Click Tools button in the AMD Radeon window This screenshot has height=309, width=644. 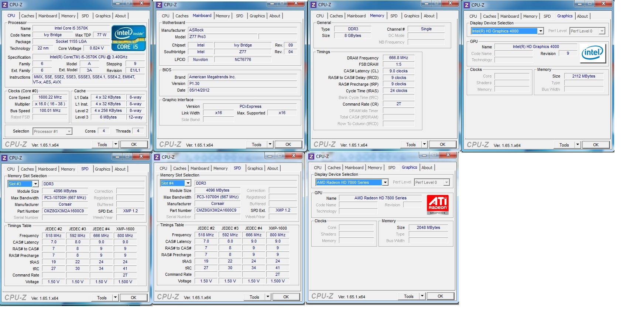[x=409, y=296]
